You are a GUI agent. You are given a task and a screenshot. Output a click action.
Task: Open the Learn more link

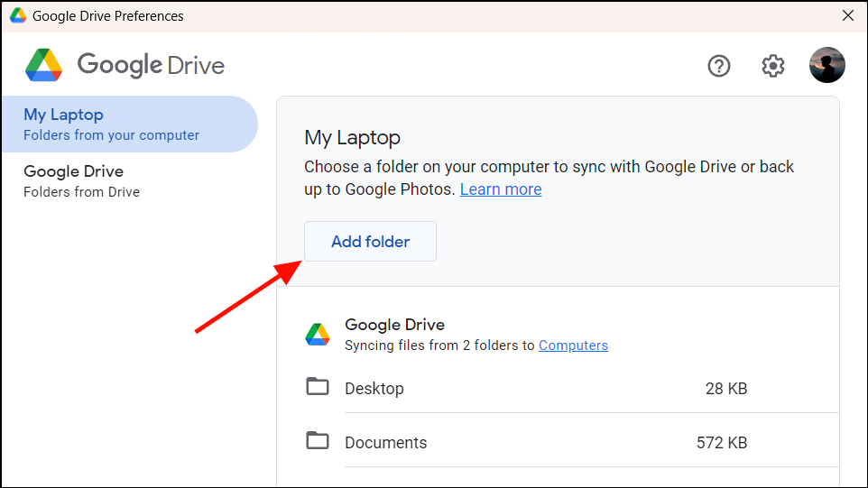[501, 189]
